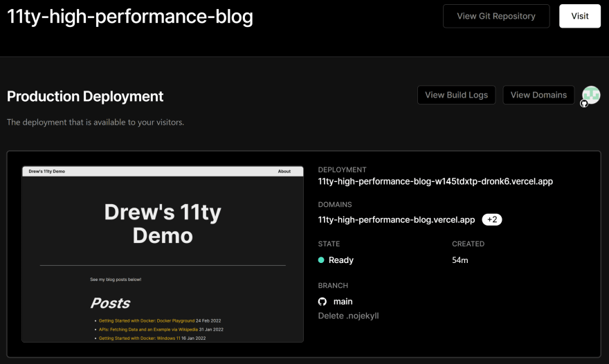Open the site with the Visit button

coord(579,16)
